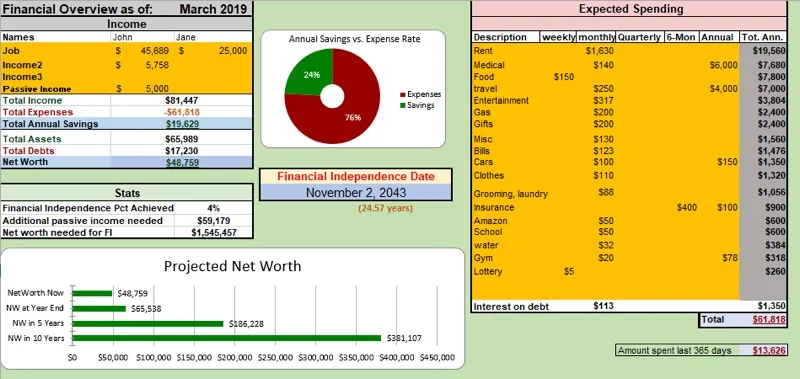This screenshot has height=379, width=800.
Task: Click the Financial Independence Date header
Action: 356,176
